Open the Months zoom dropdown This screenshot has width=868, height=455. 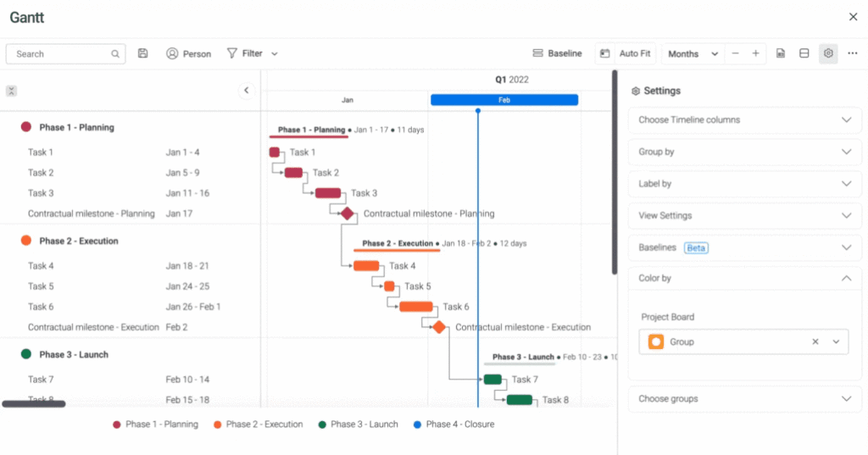(x=692, y=53)
